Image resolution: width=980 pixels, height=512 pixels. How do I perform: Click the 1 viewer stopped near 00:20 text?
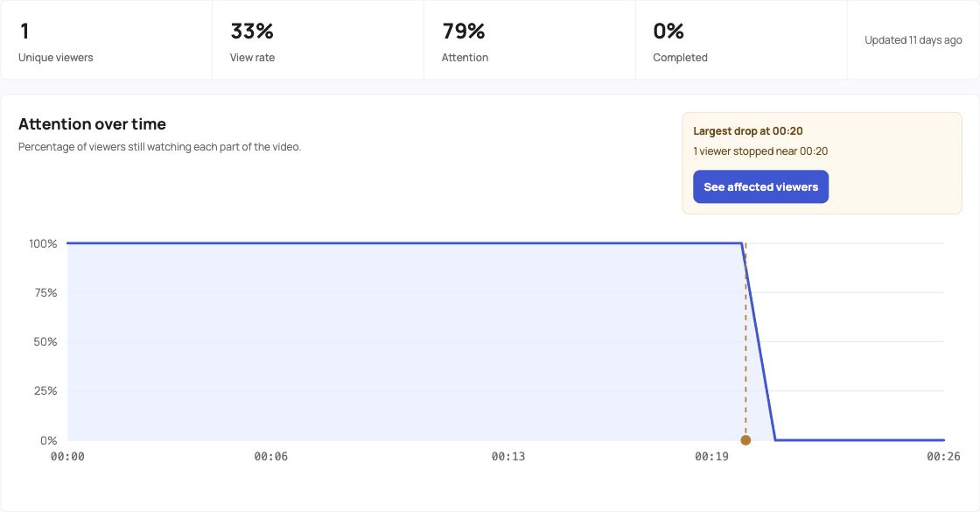(760, 151)
